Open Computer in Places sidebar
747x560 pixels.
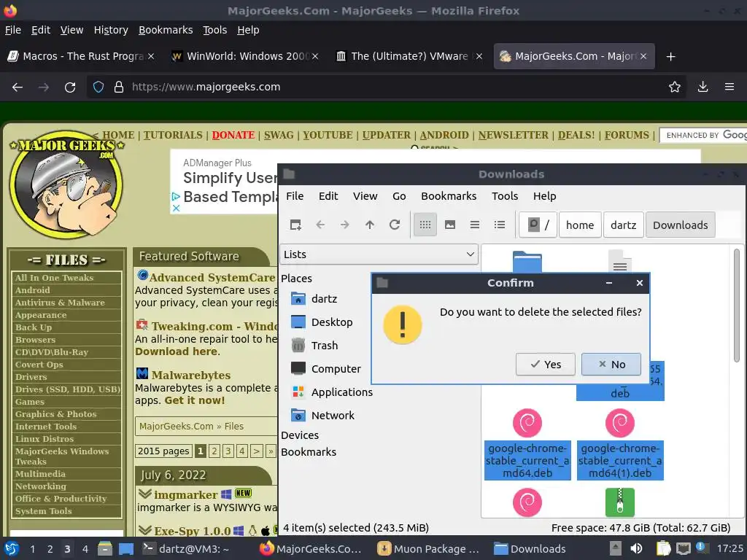(x=326, y=368)
